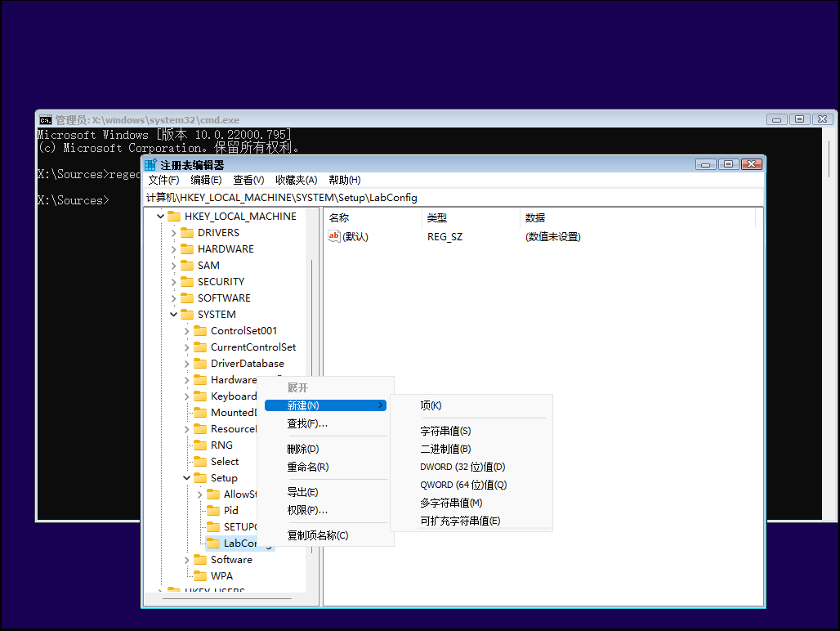840x631 pixels.
Task: Click the RNG folder icon
Action: pos(200,445)
